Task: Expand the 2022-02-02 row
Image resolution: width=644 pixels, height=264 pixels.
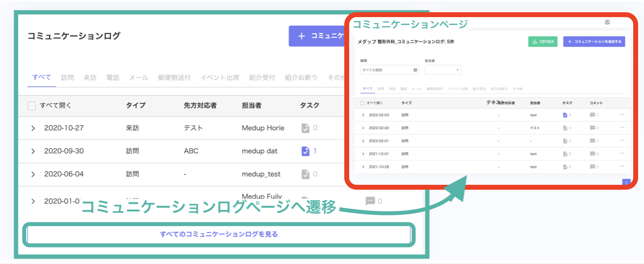Action: click(363, 128)
